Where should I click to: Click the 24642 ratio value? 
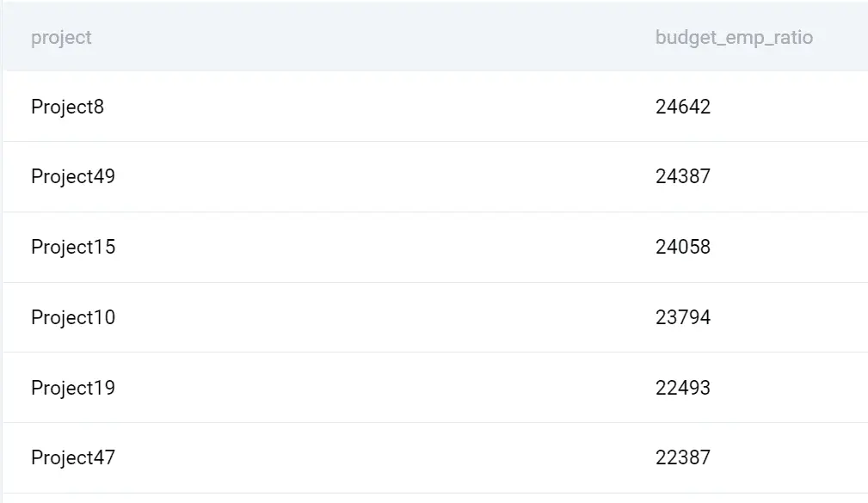[x=683, y=107]
